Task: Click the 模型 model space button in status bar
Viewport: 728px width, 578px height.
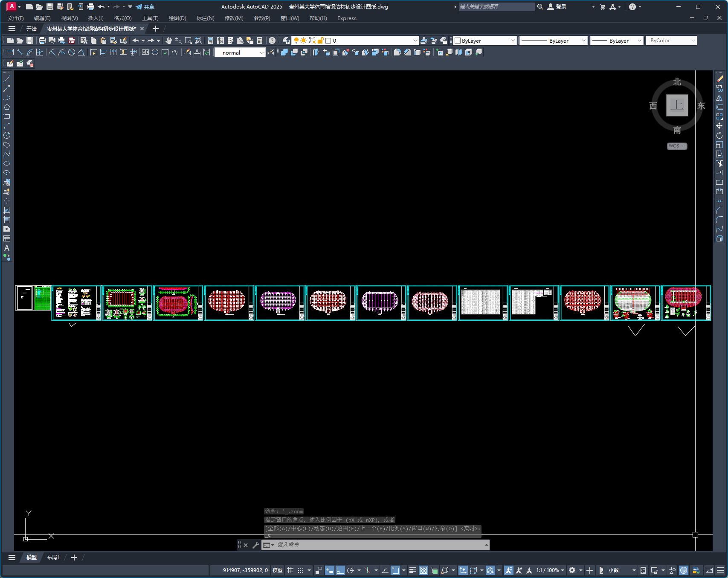Action: (278, 570)
